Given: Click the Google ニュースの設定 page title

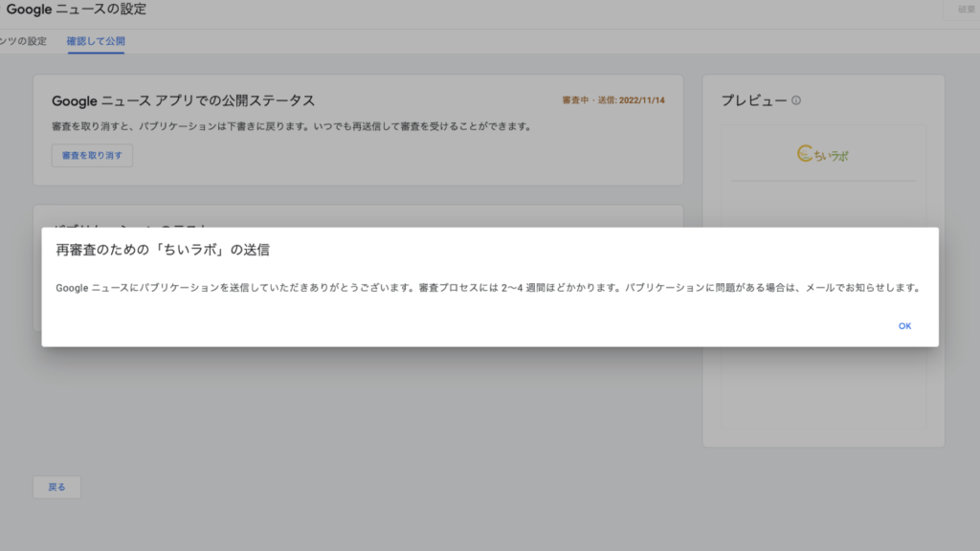Looking at the screenshot, I should click(77, 9).
